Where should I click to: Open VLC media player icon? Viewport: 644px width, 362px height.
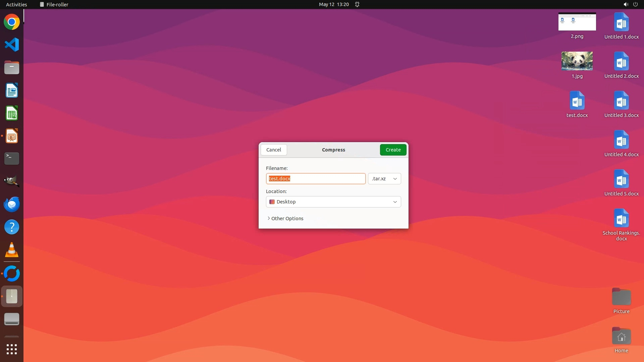12,250
